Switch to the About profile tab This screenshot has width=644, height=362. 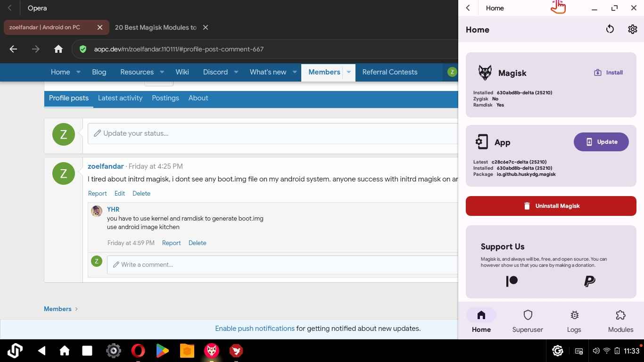(198, 98)
